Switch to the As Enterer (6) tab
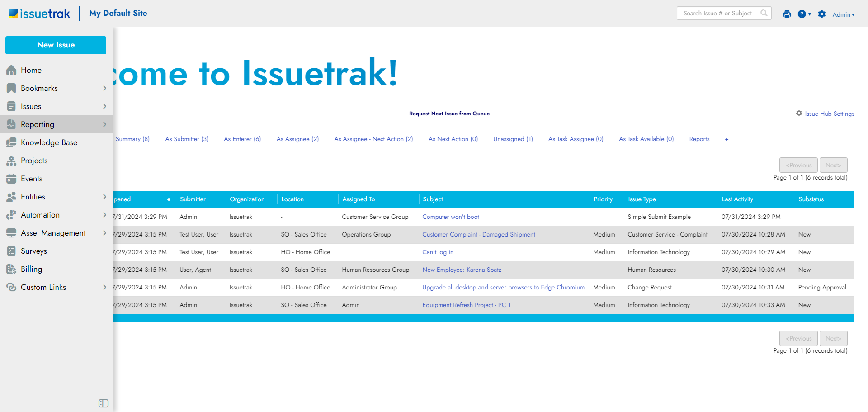The width and height of the screenshot is (868, 412). (242, 139)
